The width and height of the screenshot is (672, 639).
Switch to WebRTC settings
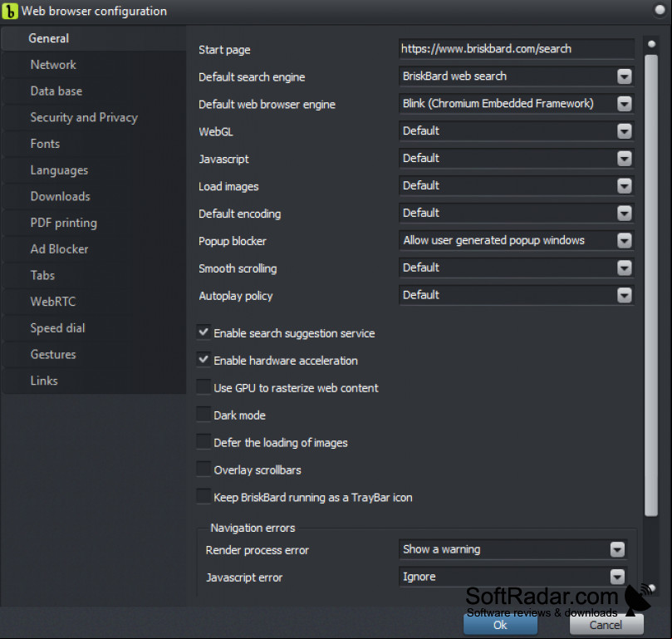pyautogui.click(x=93, y=302)
